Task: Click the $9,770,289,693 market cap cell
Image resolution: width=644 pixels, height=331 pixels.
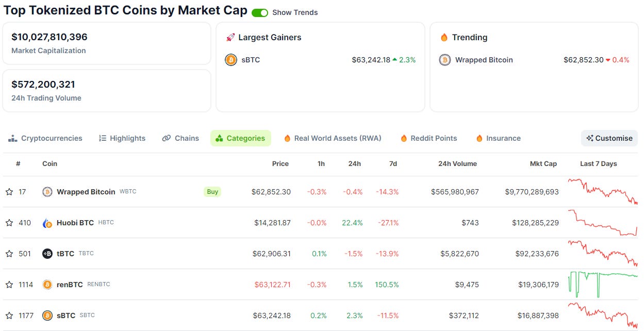Action: click(532, 192)
